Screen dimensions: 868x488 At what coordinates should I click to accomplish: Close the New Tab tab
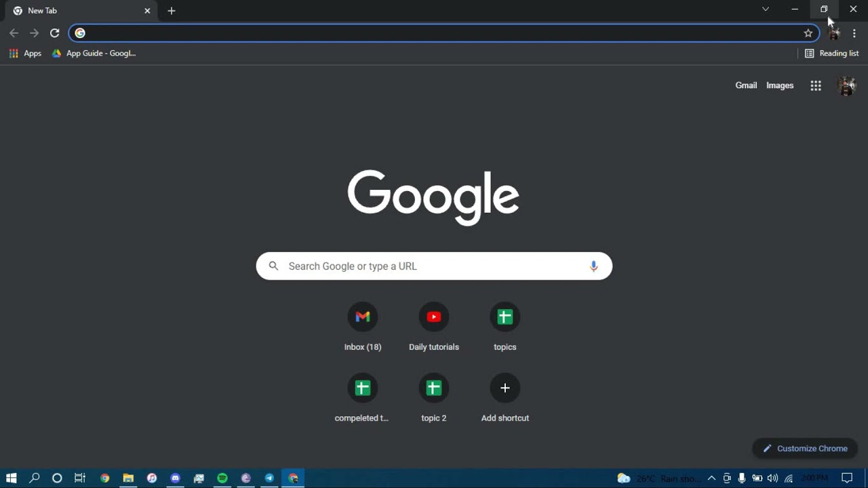(147, 11)
